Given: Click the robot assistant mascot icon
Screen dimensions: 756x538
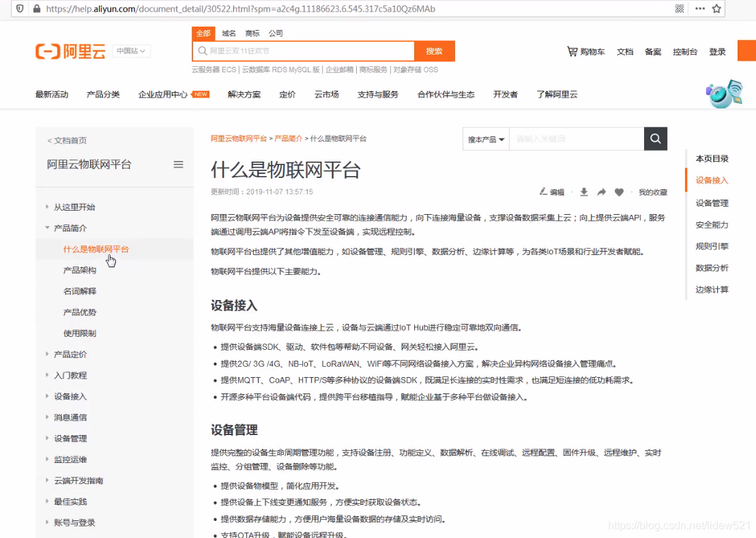Looking at the screenshot, I should (724, 94).
